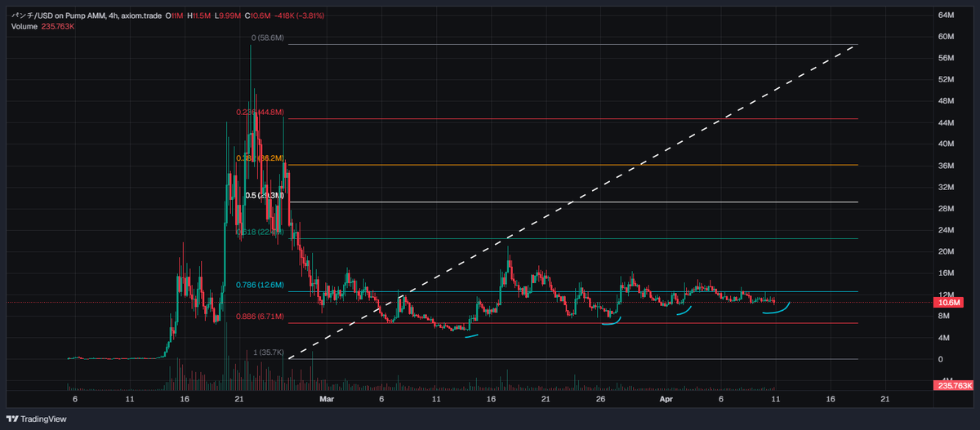The image size is (980, 430).
Task: Click the 56M label on price axis
Action: [946, 59]
